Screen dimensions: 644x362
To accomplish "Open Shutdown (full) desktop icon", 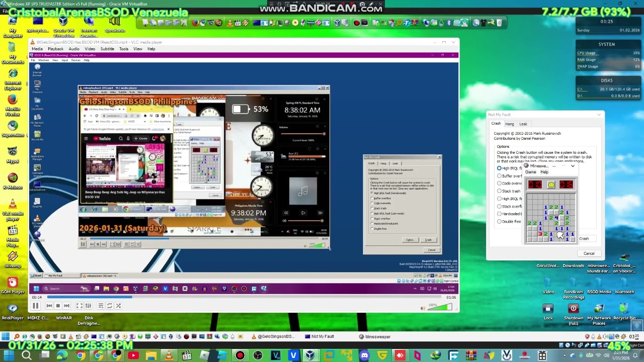I will 573,315.
